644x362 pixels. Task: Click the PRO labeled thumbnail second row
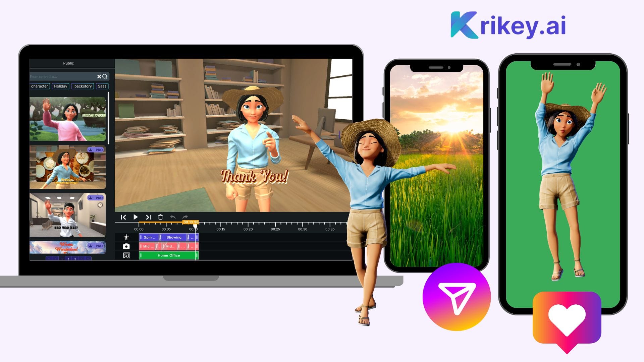coord(68,167)
